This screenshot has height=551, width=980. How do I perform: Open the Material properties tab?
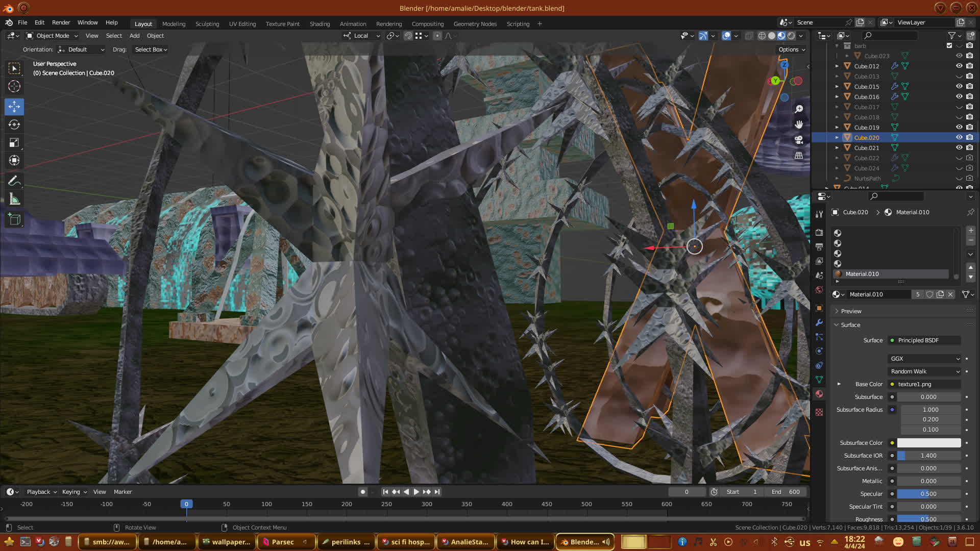click(819, 394)
